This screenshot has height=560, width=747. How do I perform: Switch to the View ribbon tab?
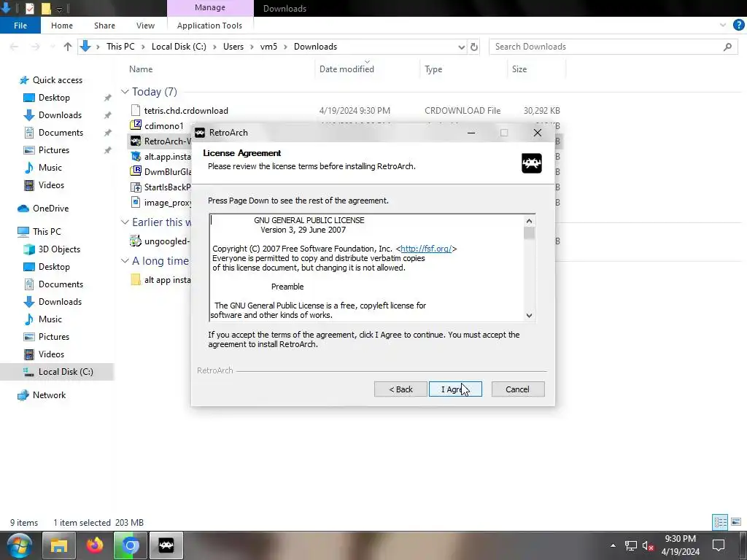coord(145,26)
